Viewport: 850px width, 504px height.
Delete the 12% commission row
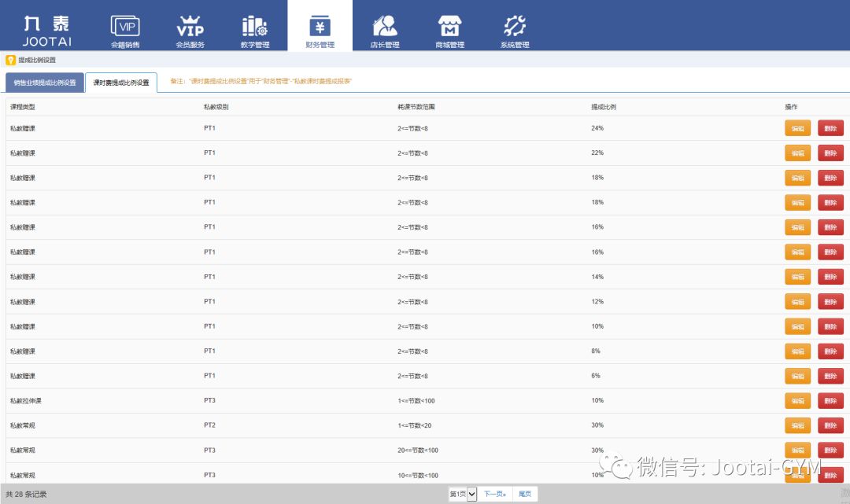pos(830,301)
